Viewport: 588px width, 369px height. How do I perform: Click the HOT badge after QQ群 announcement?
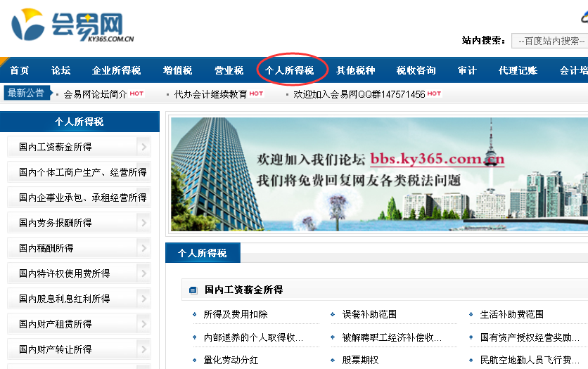434,93
